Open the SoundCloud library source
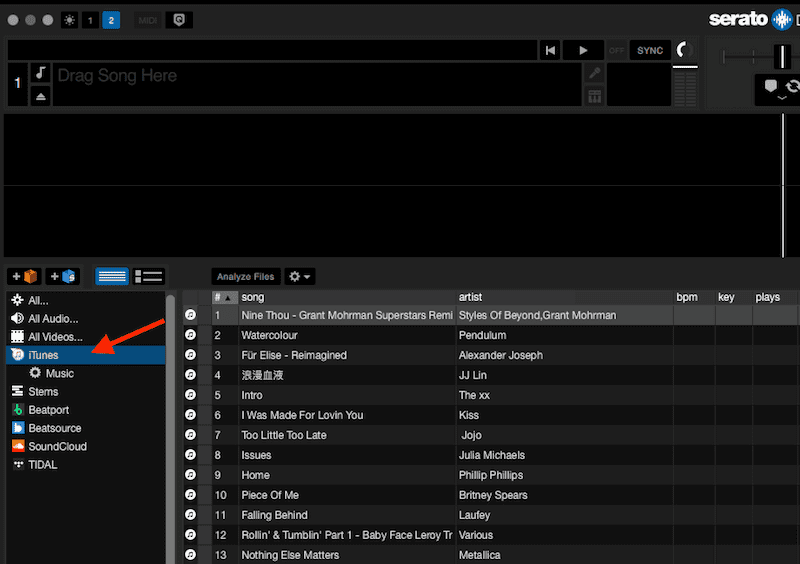This screenshot has height=564, width=800. pos(56,446)
